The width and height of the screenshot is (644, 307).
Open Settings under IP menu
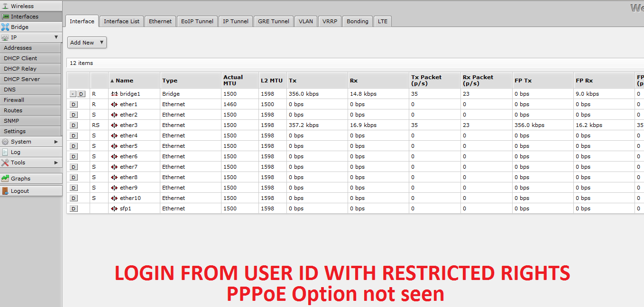pyautogui.click(x=31, y=131)
